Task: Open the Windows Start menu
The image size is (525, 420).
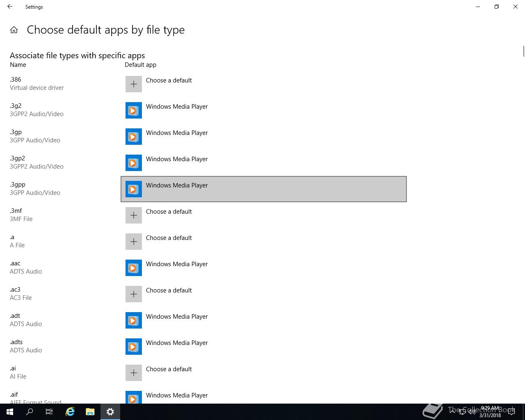Action: tap(10, 412)
